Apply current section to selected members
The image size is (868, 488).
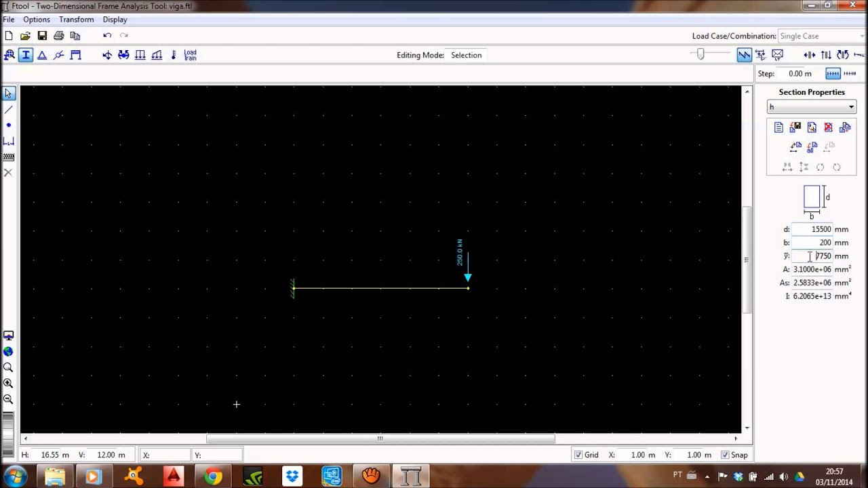click(x=795, y=146)
